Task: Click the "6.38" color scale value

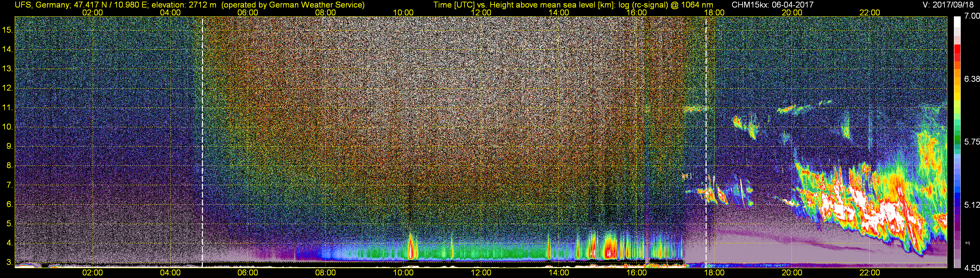Action: point(972,79)
